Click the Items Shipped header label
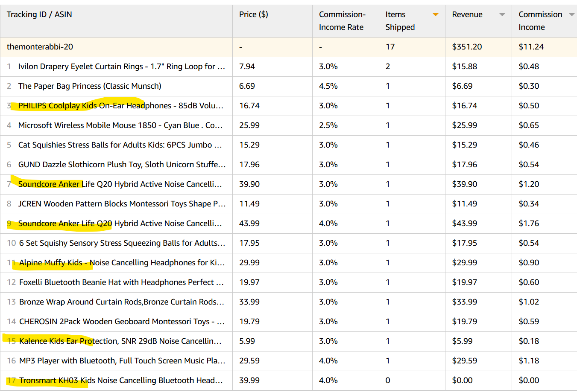Viewport: 577px width, 392px height. (400, 21)
